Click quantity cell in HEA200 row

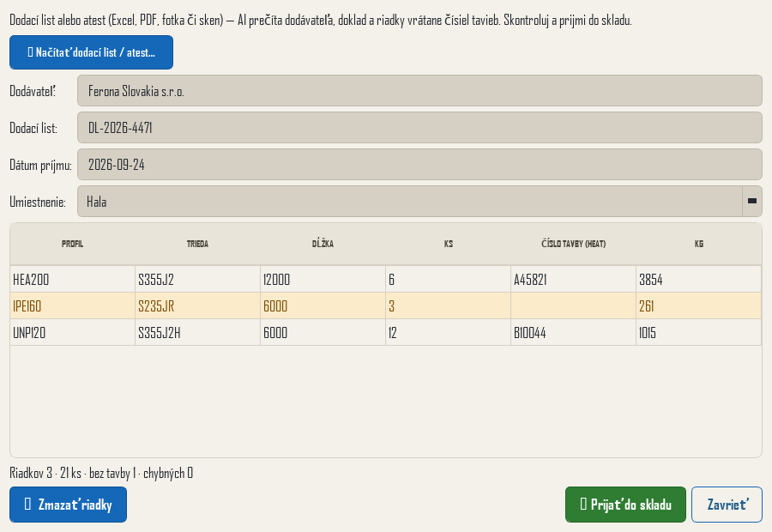point(448,280)
